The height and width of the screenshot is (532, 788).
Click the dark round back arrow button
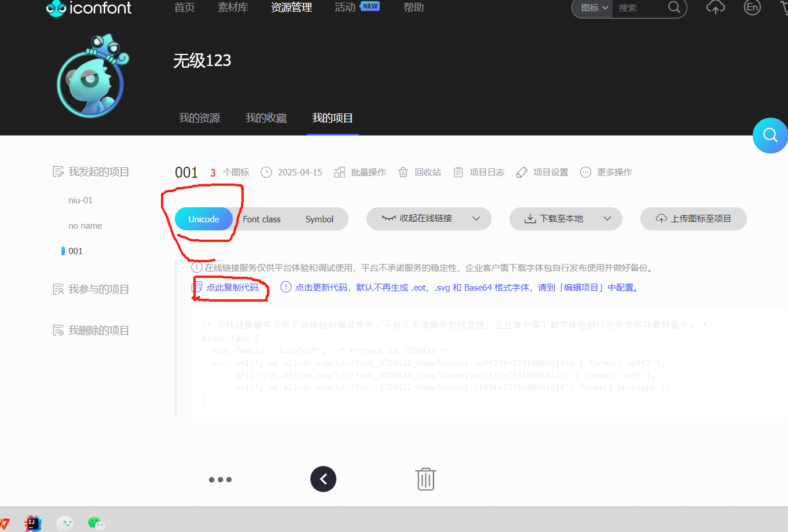323,479
